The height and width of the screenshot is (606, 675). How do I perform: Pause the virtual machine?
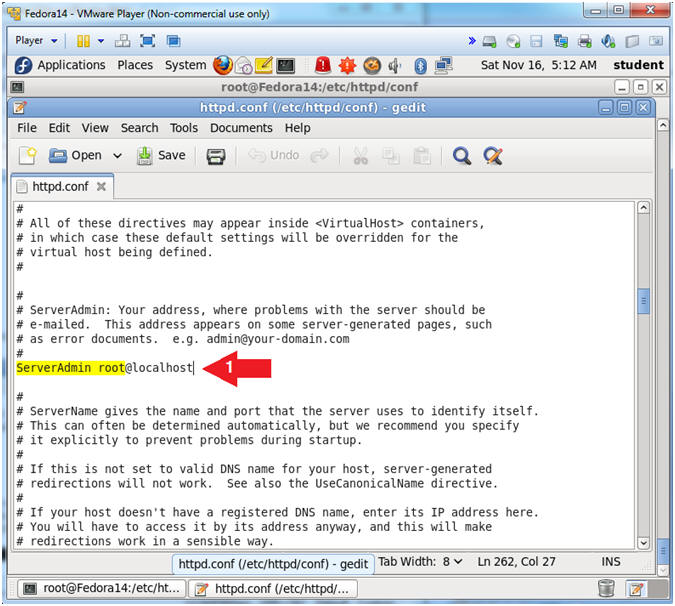pyautogui.click(x=84, y=41)
